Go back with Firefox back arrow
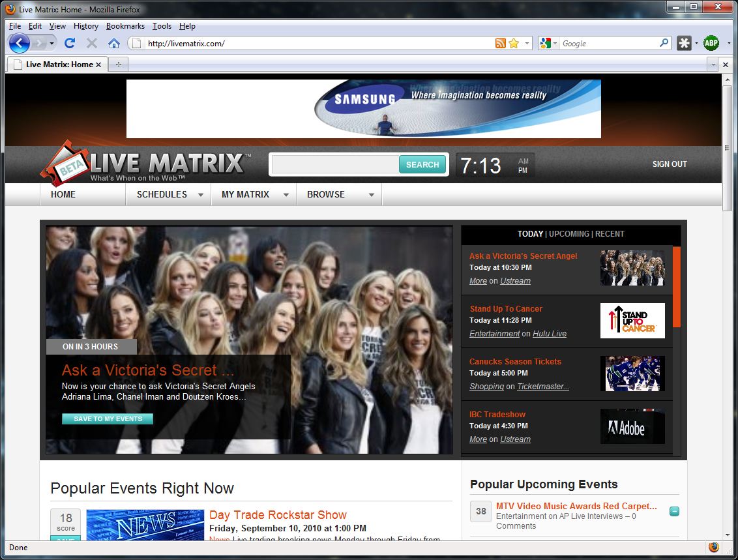 pos(20,43)
